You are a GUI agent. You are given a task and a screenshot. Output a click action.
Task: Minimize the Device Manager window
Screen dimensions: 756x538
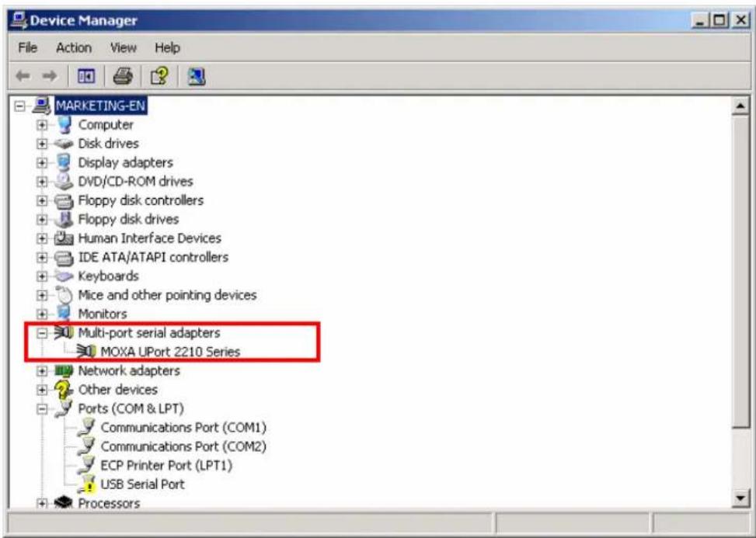[700, 20]
